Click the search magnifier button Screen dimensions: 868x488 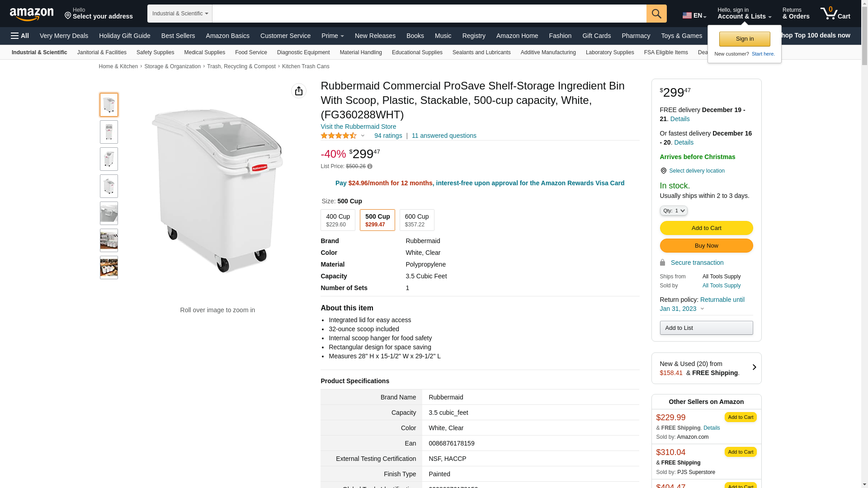(656, 14)
